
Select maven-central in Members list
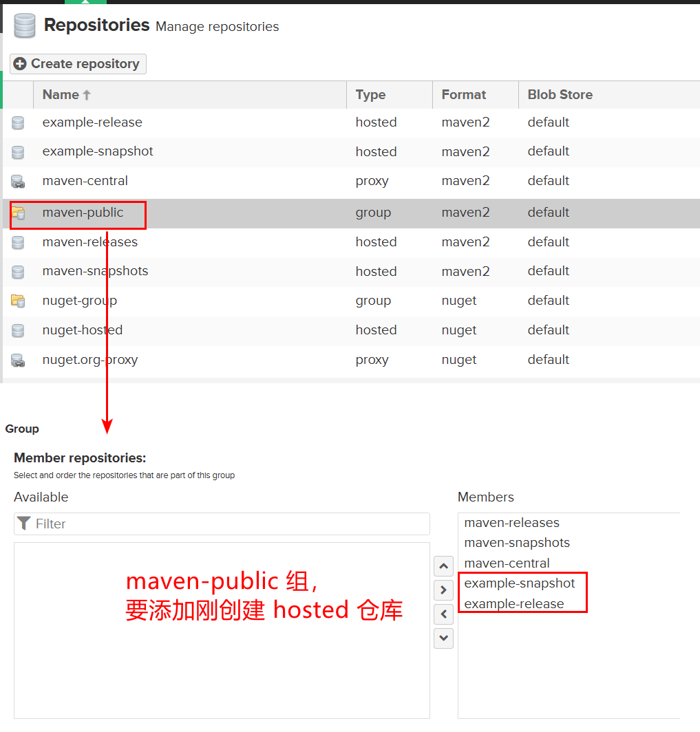coord(507,563)
